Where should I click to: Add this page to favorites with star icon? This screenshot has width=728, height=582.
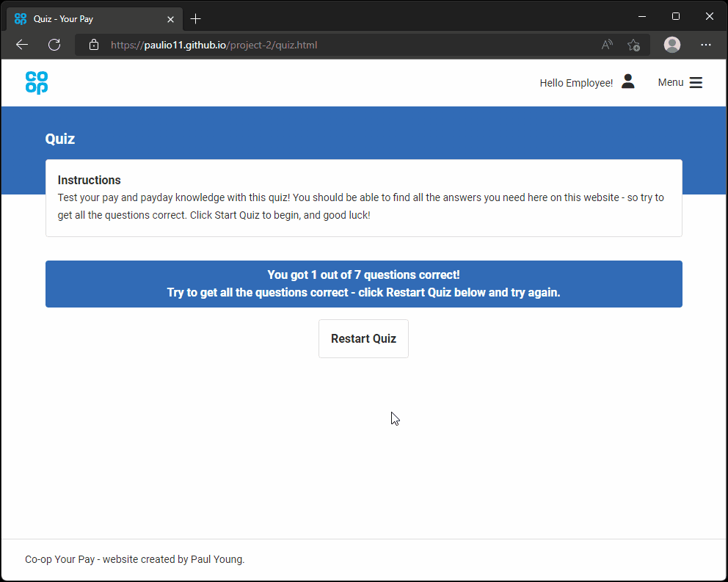633,45
